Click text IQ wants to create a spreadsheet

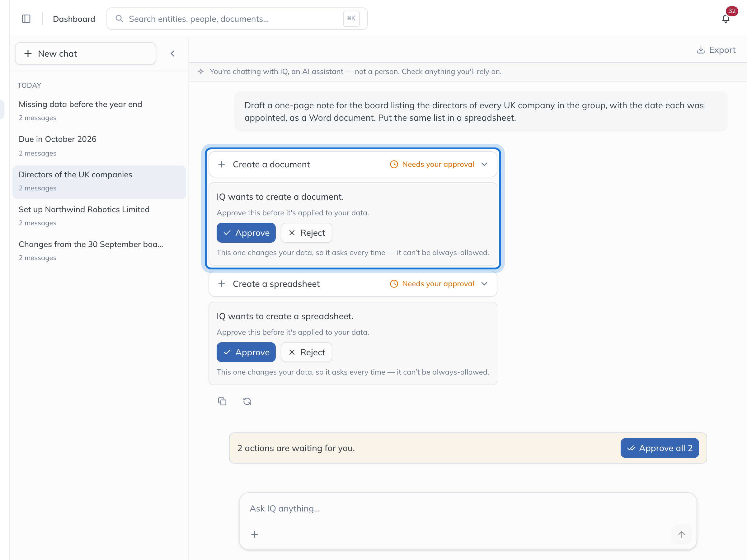[x=285, y=316]
